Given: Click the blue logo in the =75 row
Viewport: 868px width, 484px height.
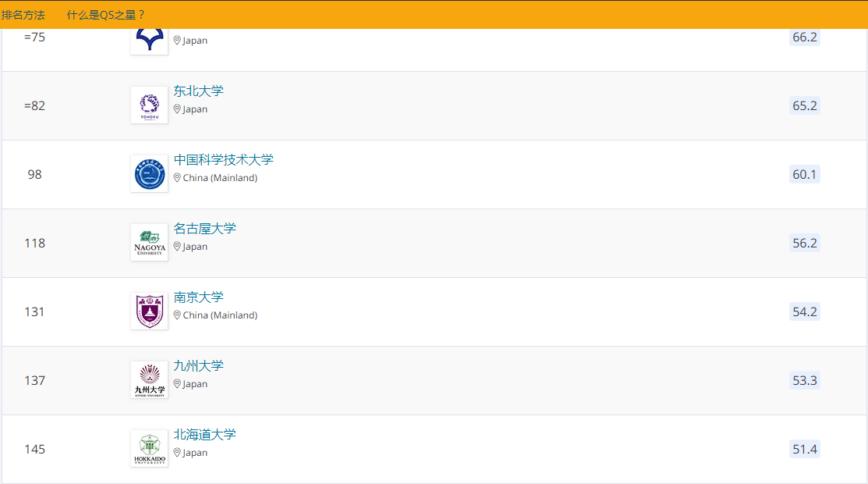Looking at the screenshot, I should point(150,41).
